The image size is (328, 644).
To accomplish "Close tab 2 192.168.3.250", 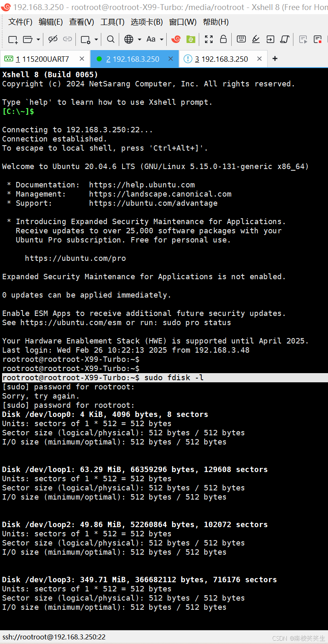I will [170, 59].
